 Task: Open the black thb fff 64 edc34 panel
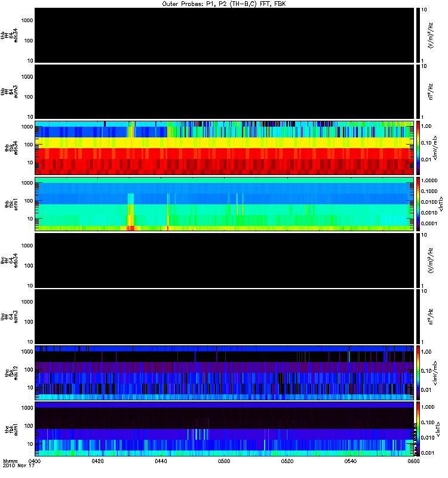pos(224,35)
